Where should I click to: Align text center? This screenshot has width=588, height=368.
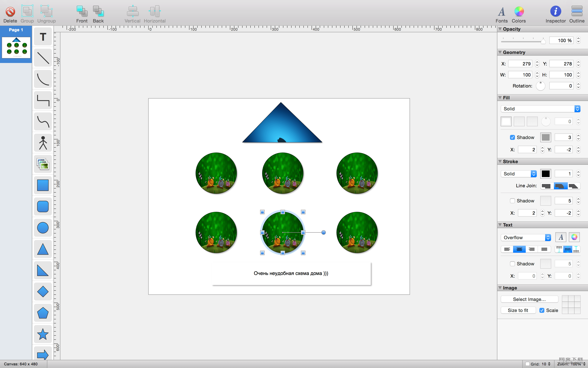pos(519,249)
